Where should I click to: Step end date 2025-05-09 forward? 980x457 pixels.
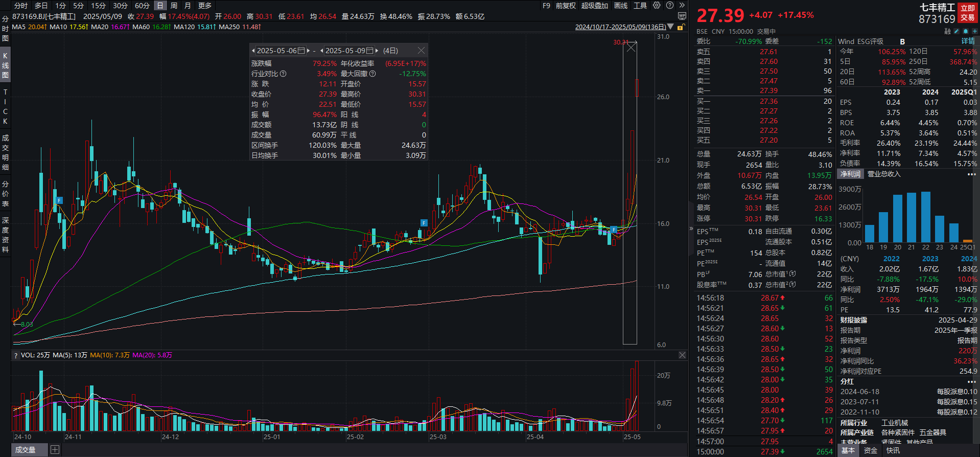tap(377, 51)
